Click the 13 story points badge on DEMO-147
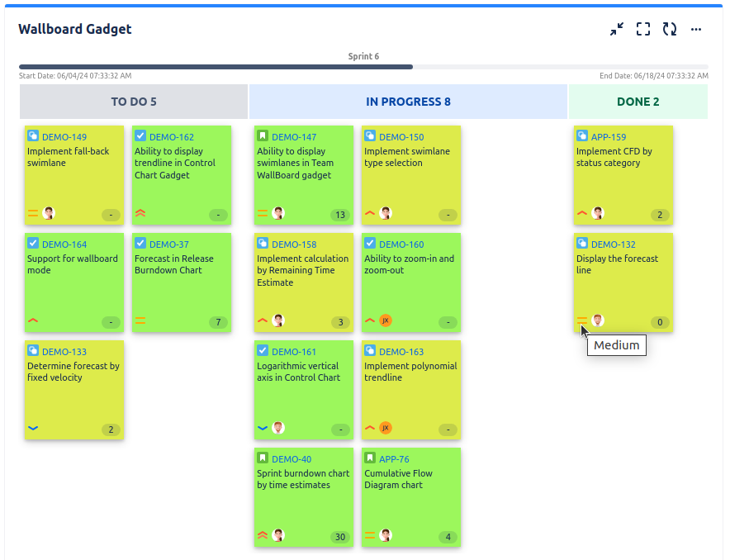Viewport: 730px width, 560px height. click(x=340, y=215)
